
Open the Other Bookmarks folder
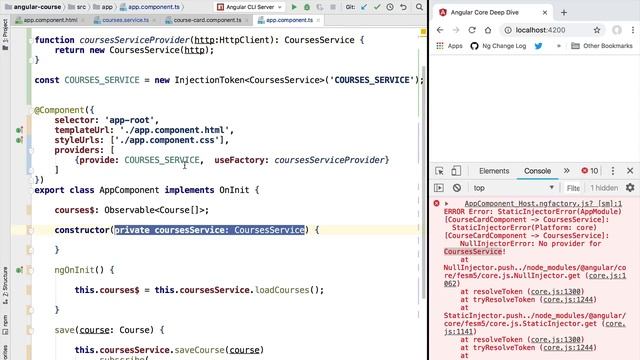pyautogui.click(x=602, y=46)
